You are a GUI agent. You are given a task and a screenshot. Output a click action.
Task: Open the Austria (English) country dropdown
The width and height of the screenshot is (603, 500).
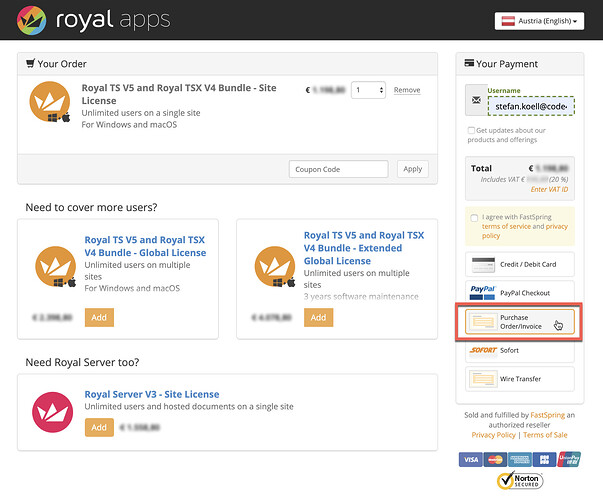coord(538,21)
